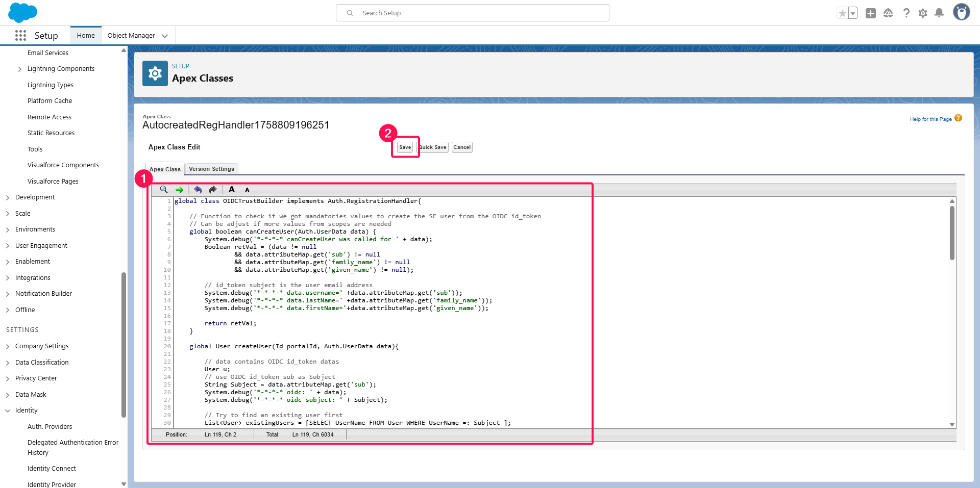Expand the Lightning Components tree item
The width and height of the screenshot is (980, 488).
tap(20, 69)
